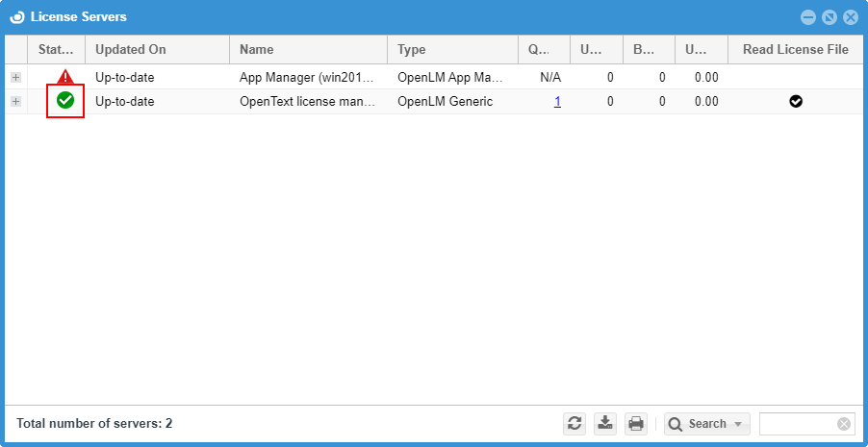The width and height of the screenshot is (868, 447).
Task: Open the Search dropdown menu
Action: 739,424
